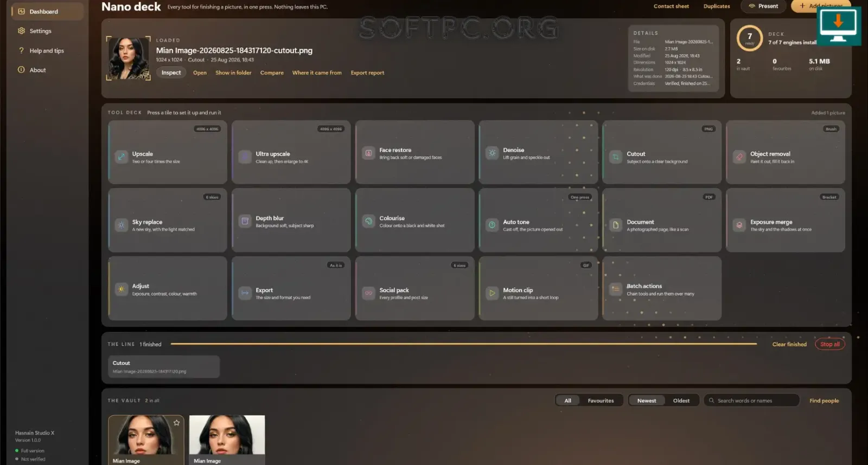This screenshot has height=465, width=868.
Task: Open Help and tips page
Action: click(x=47, y=50)
